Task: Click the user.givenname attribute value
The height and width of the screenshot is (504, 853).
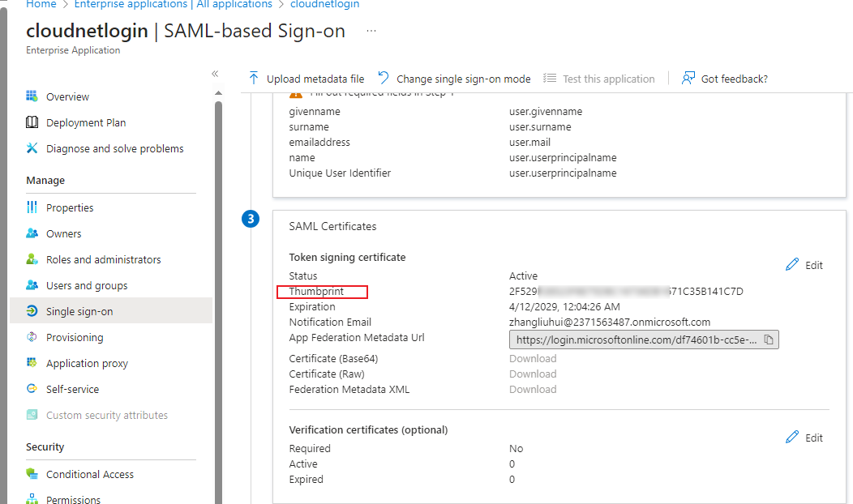Action: click(545, 112)
